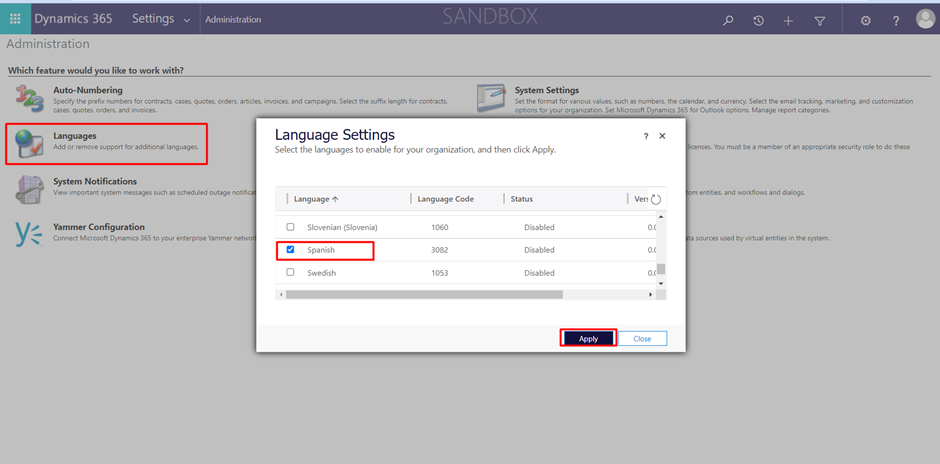
Task: Select the language code 1060 cell
Action: coord(439,227)
